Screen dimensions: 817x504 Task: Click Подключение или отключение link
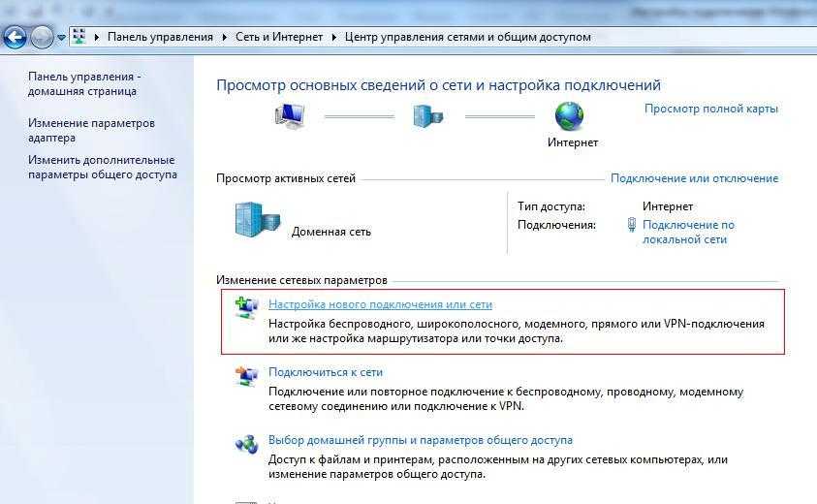click(x=694, y=178)
